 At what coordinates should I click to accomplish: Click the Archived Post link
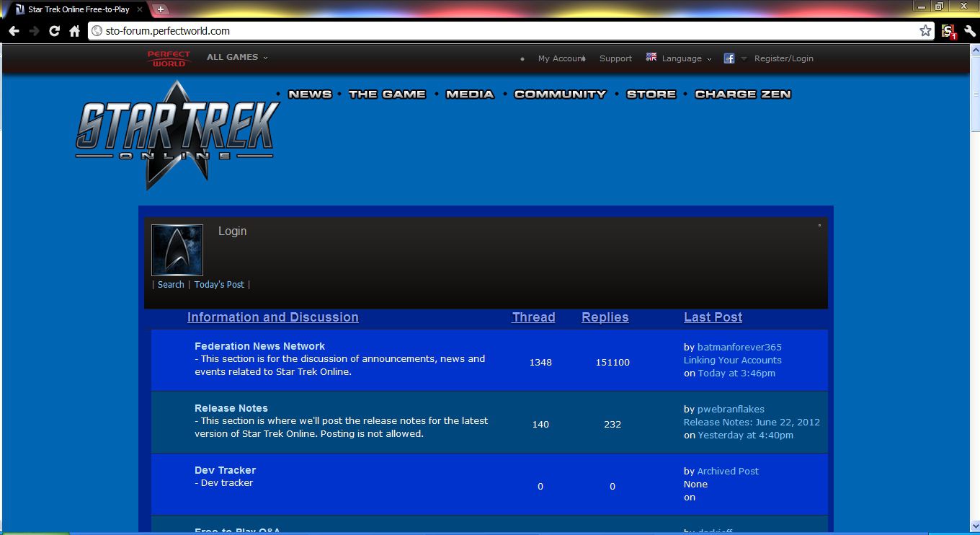pyautogui.click(x=728, y=471)
